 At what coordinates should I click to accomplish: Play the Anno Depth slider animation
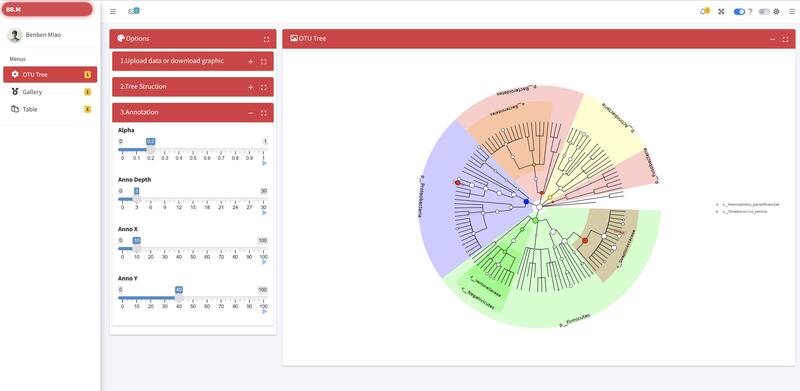[x=264, y=212]
